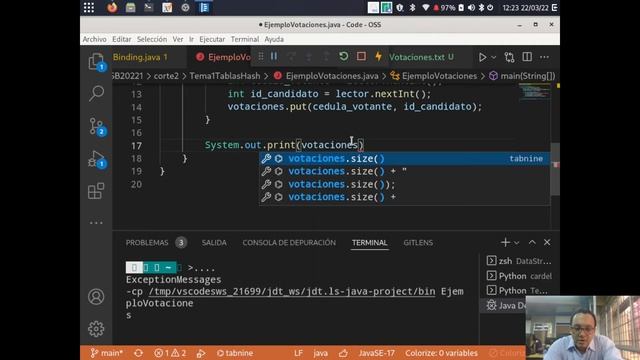
Task: Click Tema1TablasHash in the breadcrumb
Action: 224,76
